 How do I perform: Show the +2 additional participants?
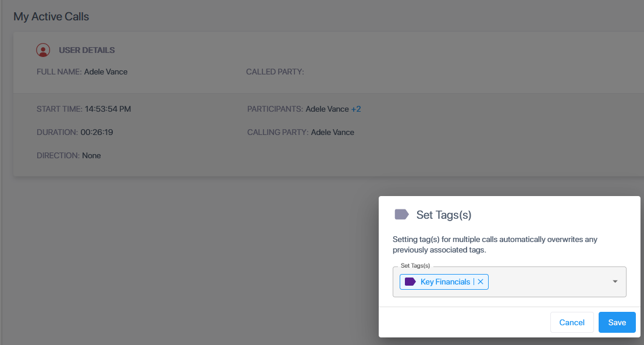[356, 109]
